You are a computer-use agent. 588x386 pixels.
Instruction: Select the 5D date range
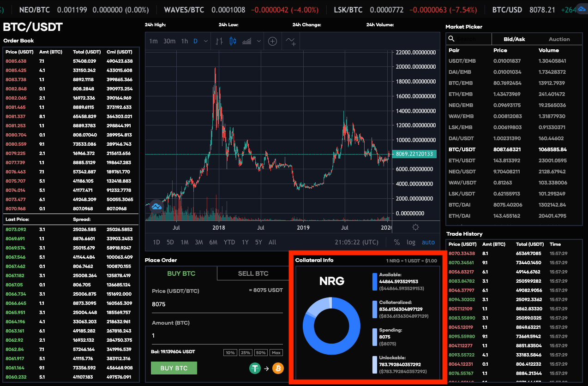[x=170, y=242]
